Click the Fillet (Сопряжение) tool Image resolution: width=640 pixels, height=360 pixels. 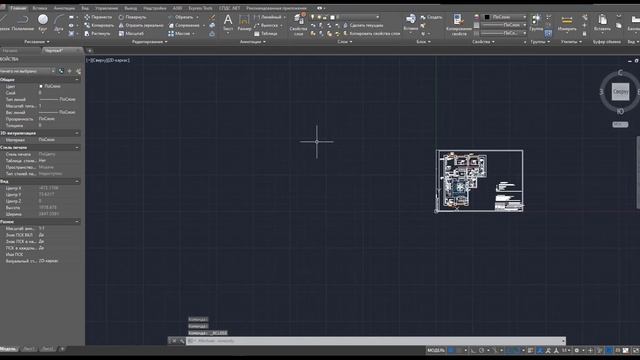(184, 25)
